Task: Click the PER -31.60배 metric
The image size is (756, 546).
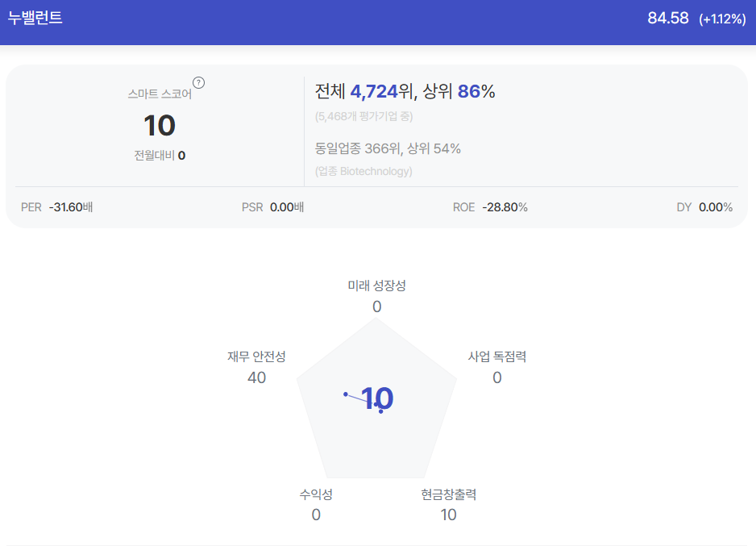Action: 57,207
